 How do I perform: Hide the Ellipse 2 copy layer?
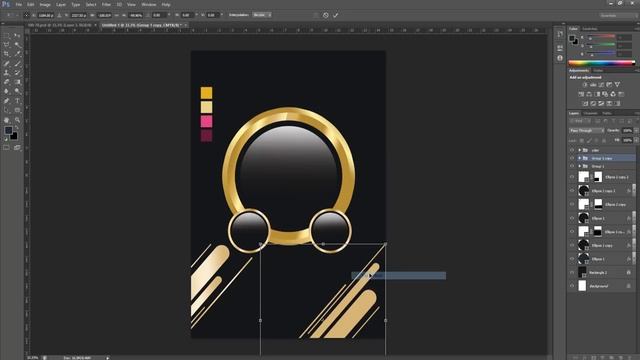click(x=572, y=204)
